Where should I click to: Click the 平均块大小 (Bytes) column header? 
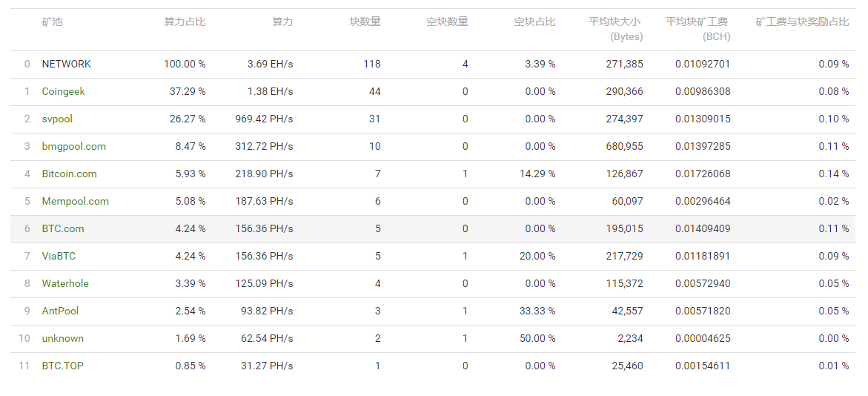(x=615, y=30)
